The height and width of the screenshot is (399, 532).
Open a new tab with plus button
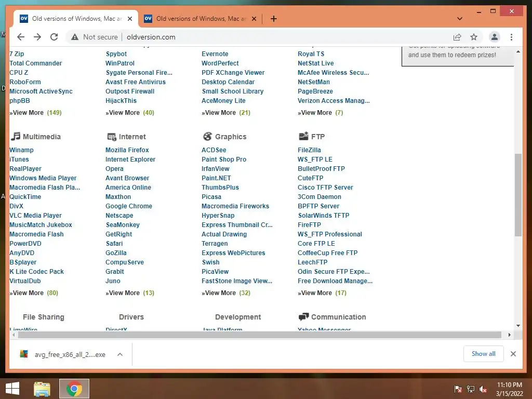pyautogui.click(x=273, y=19)
